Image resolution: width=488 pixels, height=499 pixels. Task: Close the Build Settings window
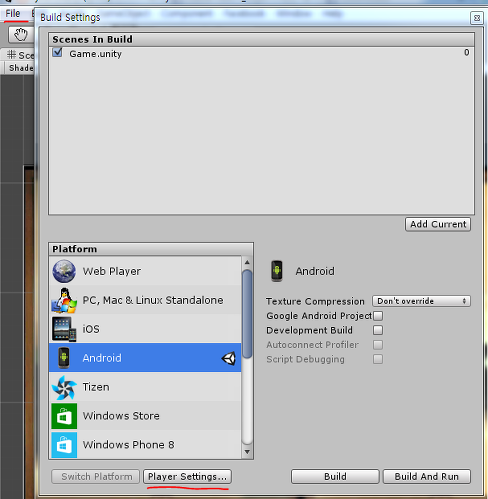[477, 18]
